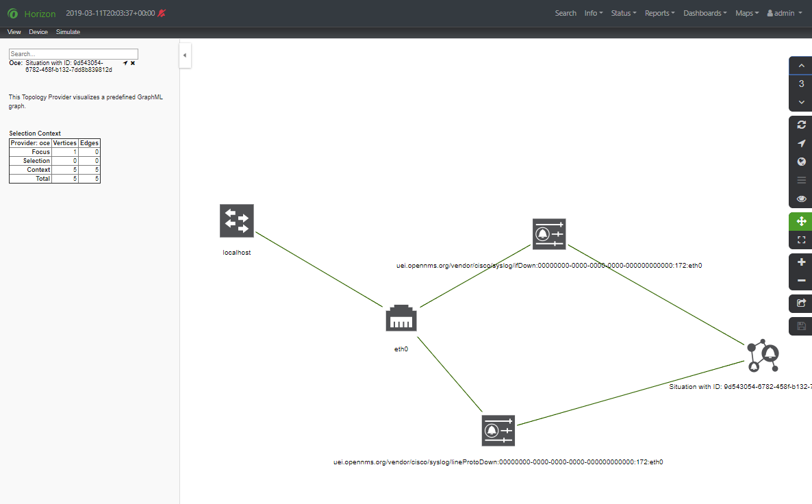Open the layers list icon
This screenshot has width=812, height=504.
800,180
